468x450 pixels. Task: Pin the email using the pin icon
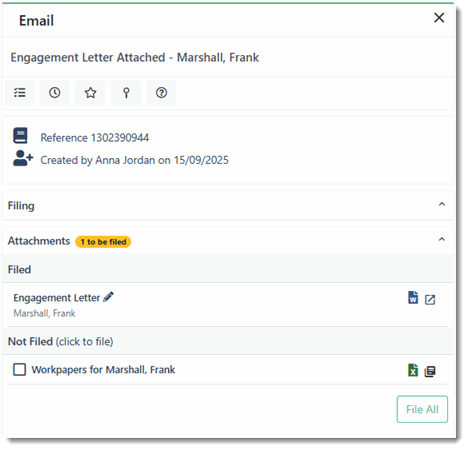(126, 93)
